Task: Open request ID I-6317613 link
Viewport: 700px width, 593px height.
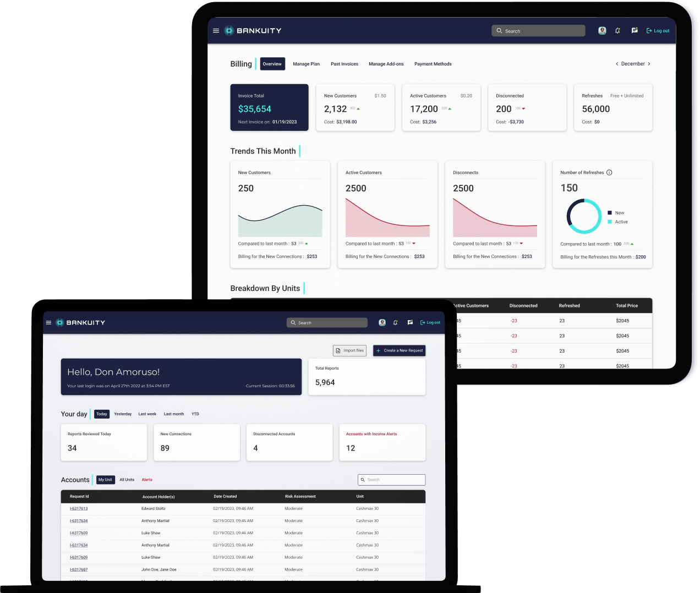Action: 79,509
